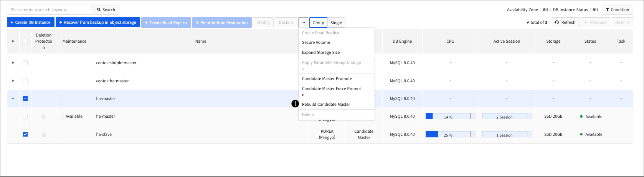Image resolution: width=644 pixels, height=177 pixels.
Task: Click the lock icon in ha-slave row
Action: [x=44, y=134]
